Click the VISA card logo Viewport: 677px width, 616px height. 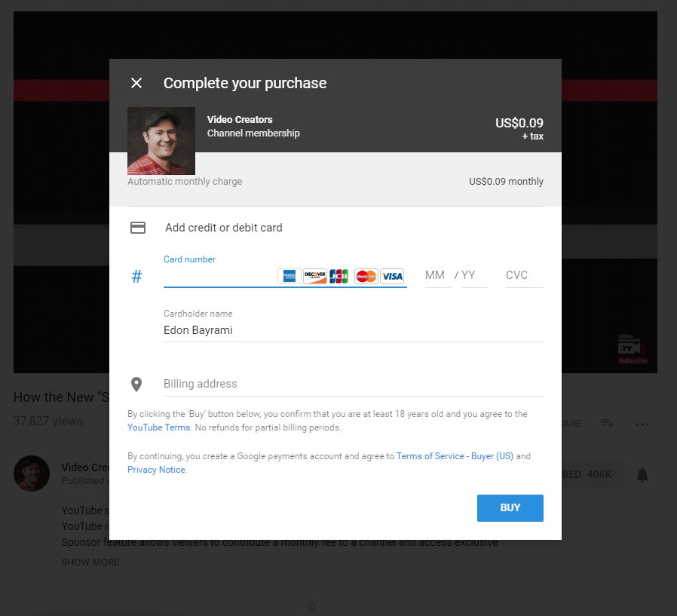tap(392, 276)
